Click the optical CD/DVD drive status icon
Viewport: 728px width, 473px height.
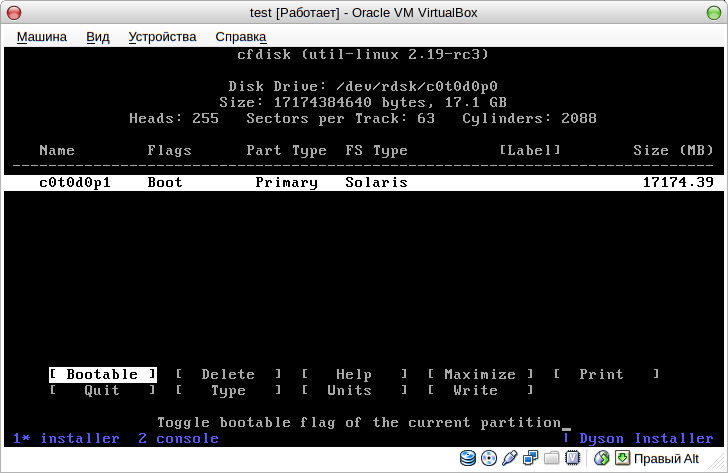(488, 458)
